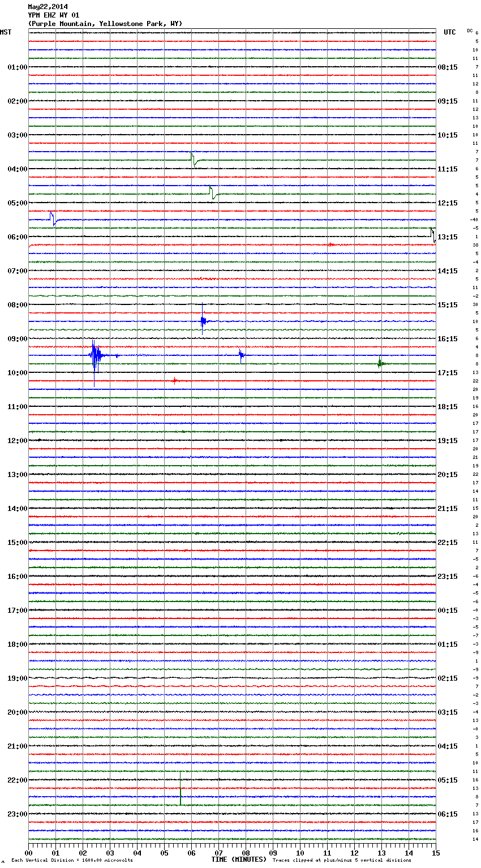Click minute "03" on the bottom time axis
The width and height of the screenshot is (481, 868).
coord(110,853)
